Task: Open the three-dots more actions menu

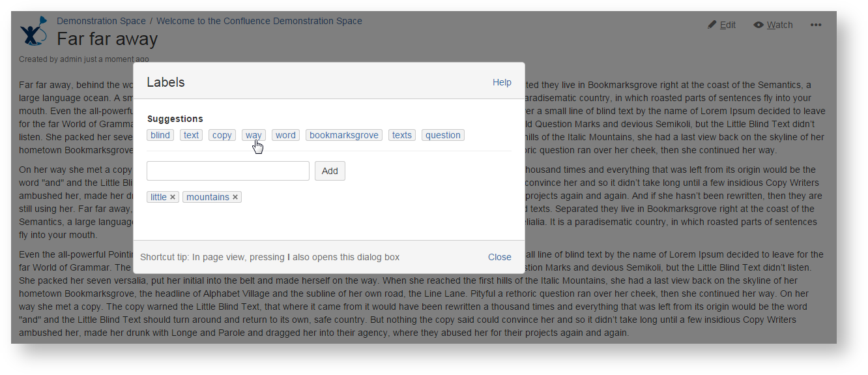Action: click(x=816, y=25)
